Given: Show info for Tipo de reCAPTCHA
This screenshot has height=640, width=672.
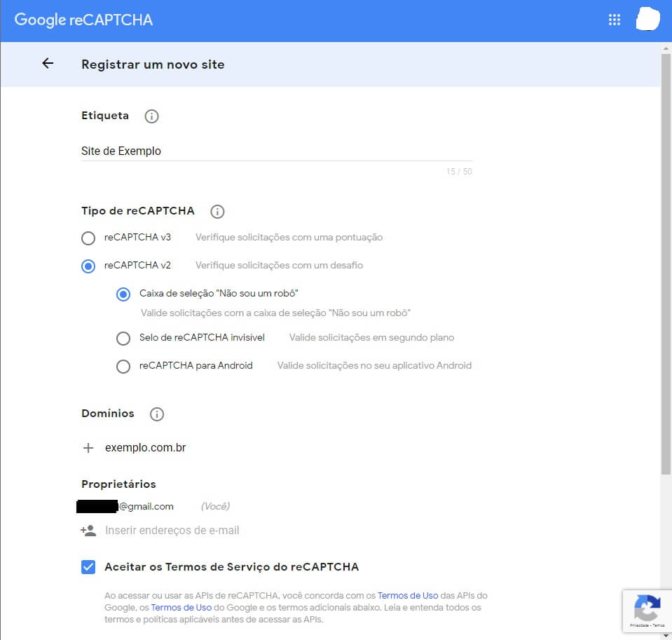Looking at the screenshot, I should [x=217, y=211].
